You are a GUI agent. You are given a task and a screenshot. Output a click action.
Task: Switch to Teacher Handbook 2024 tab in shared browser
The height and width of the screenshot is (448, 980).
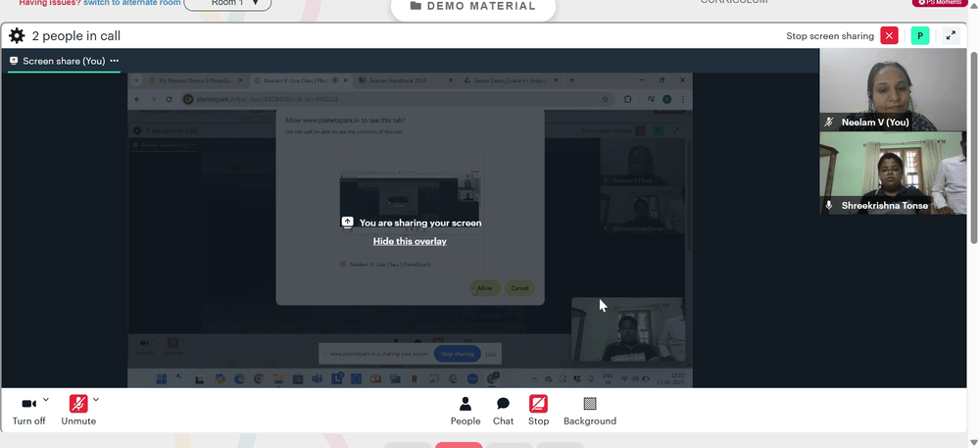pos(407,80)
